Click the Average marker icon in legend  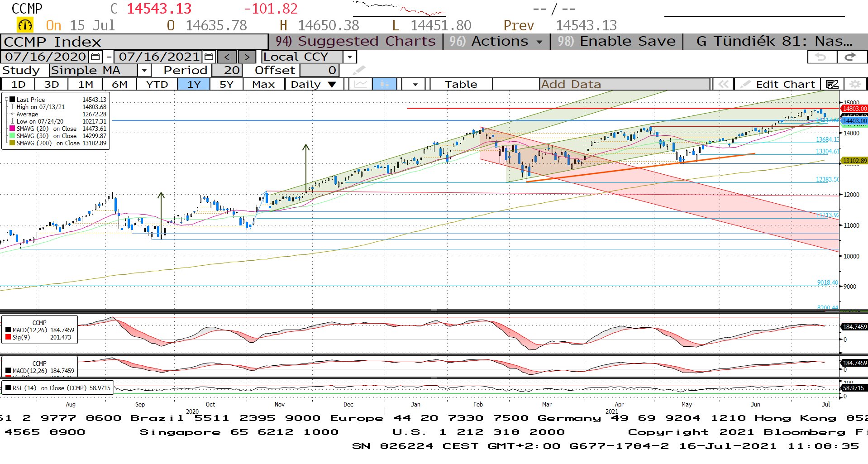coord(12,114)
